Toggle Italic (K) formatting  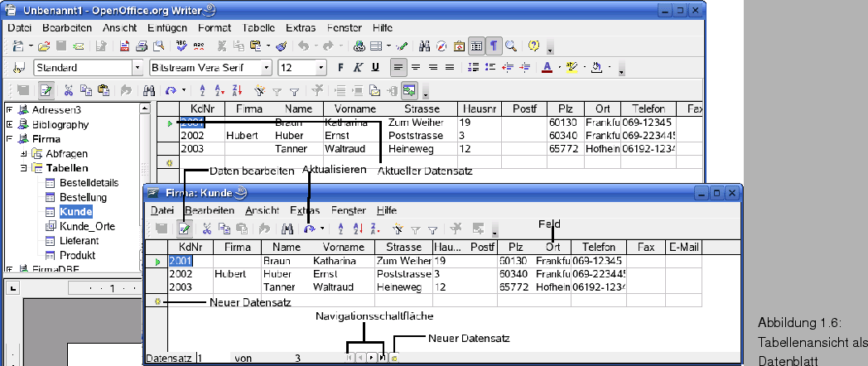coord(358,68)
